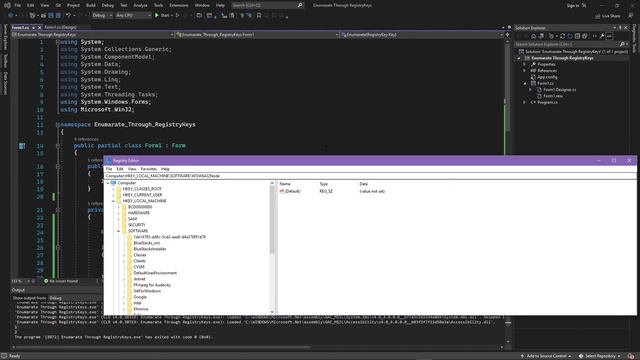Open the Any CPU platform dropdown

click(133, 16)
